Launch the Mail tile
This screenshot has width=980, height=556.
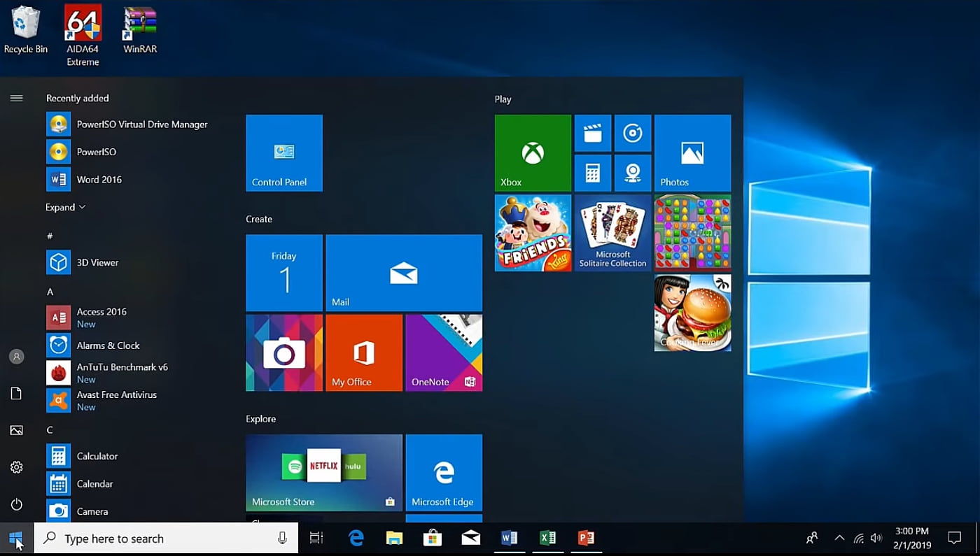(404, 273)
